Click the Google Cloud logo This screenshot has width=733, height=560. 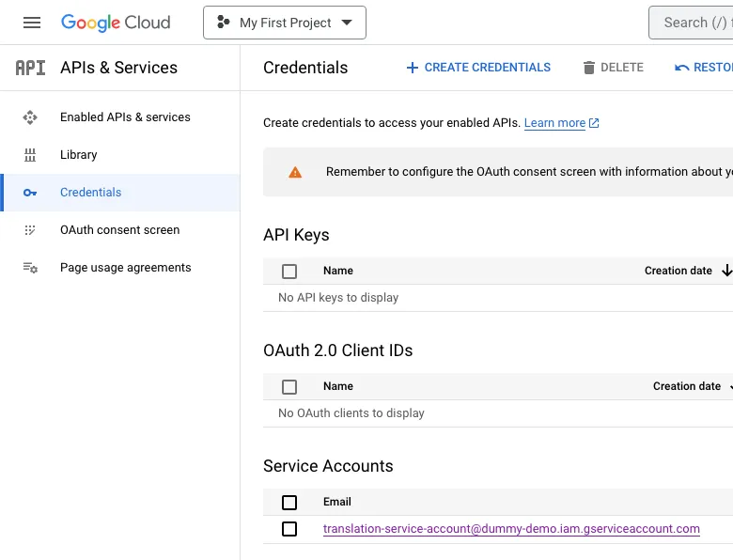tap(116, 23)
